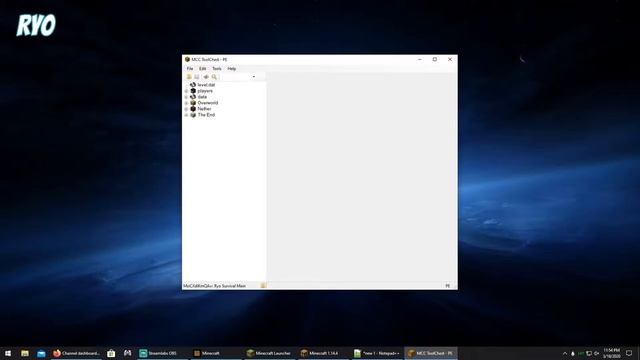This screenshot has width=640, height=360.
Task: Open the notification center
Action: click(629, 353)
